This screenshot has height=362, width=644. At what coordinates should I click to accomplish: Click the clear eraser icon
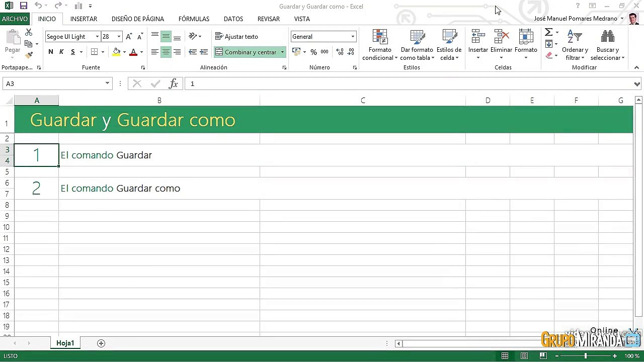click(x=549, y=55)
